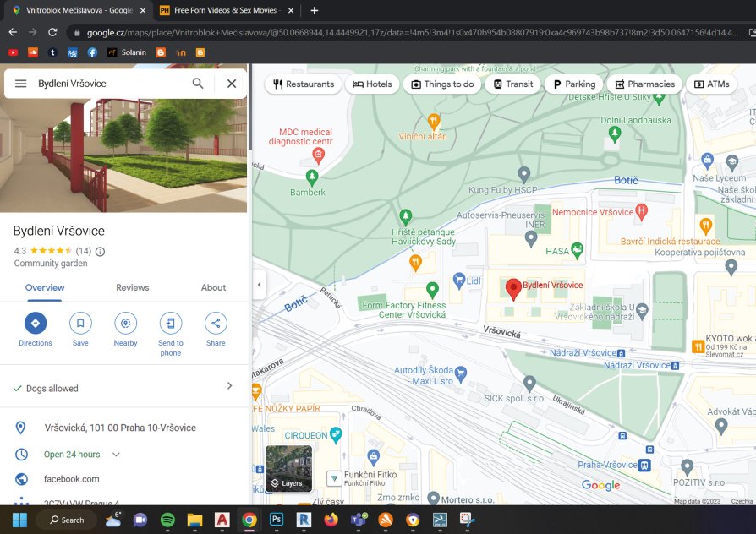This screenshot has height=534, width=756.
Task: Go back in browser history
Action: 13,32
